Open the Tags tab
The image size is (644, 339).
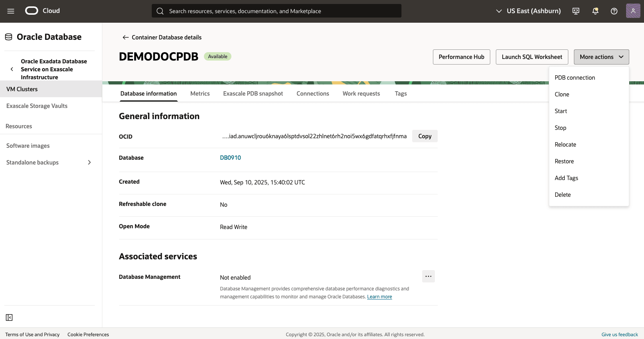tap(401, 94)
